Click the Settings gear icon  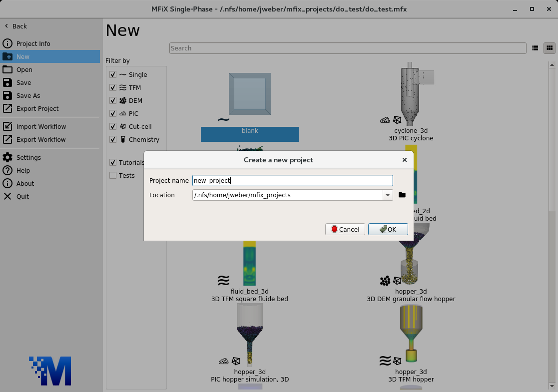[7, 157]
